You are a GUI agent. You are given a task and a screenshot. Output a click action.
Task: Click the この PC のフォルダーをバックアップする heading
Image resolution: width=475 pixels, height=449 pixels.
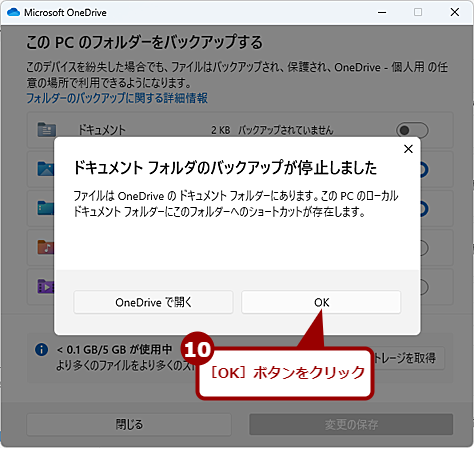click(x=144, y=42)
